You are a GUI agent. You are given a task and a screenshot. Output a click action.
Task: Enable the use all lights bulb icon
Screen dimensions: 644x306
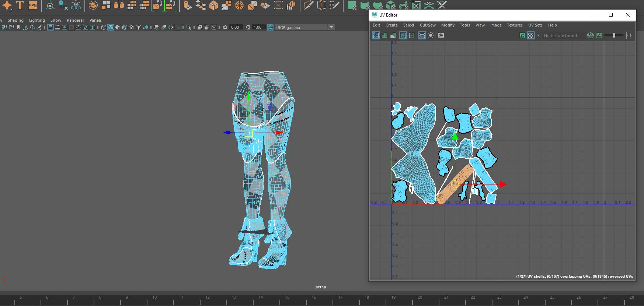(x=139, y=27)
